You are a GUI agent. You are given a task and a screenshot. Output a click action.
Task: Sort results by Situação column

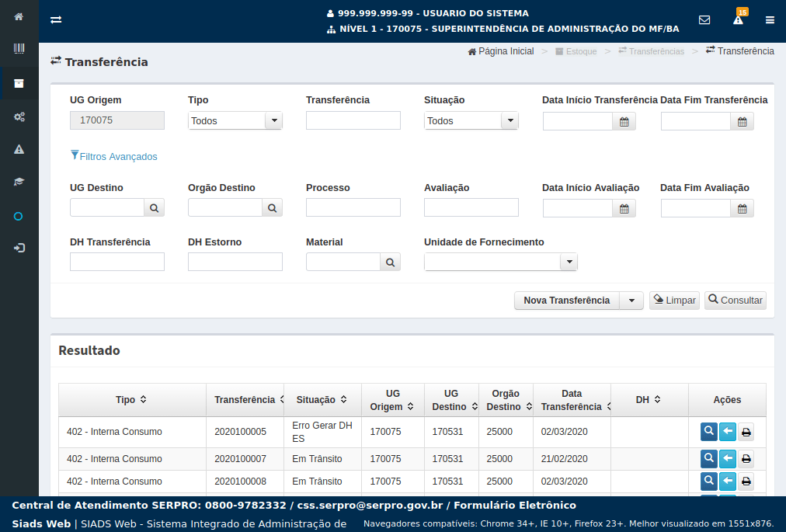pyautogui.click(x=322, y=400)
